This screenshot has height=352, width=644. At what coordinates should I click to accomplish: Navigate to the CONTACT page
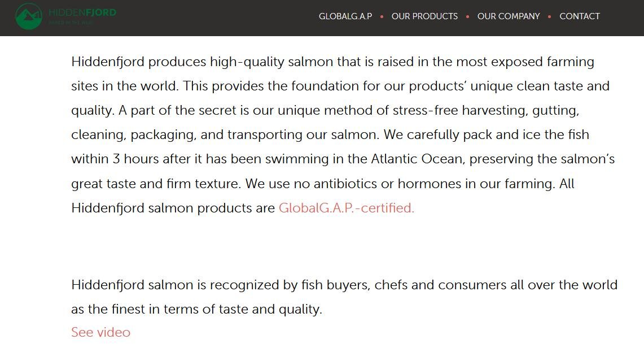[580, 16]
